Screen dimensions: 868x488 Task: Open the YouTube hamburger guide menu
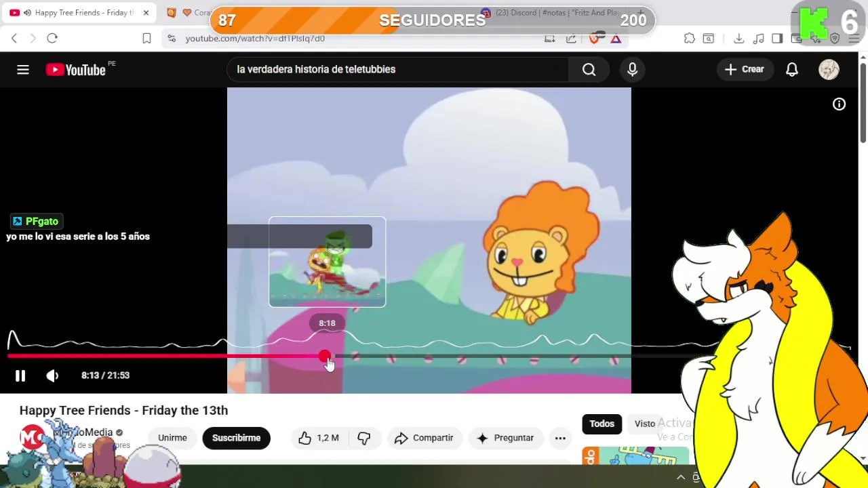tap(23, 69)
